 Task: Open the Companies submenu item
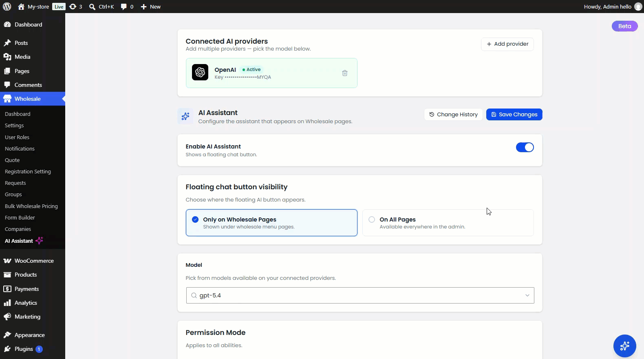(18, 229)
